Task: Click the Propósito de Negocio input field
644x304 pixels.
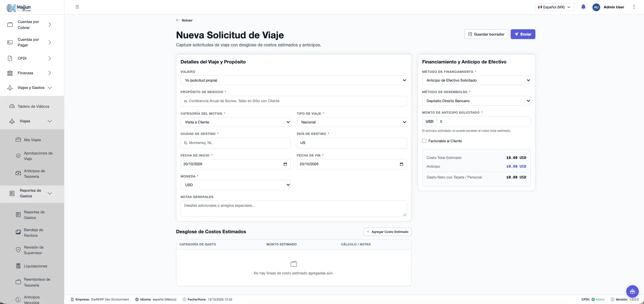Action: coord(293,101)
